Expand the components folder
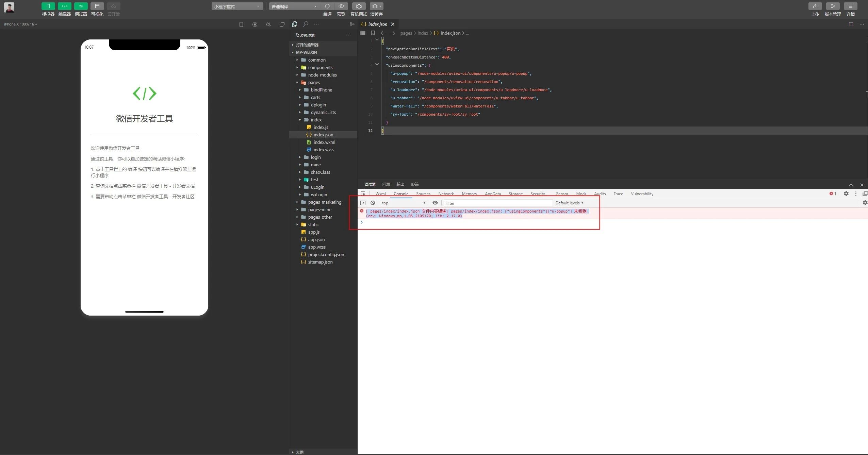 click(x=320, y=68)
